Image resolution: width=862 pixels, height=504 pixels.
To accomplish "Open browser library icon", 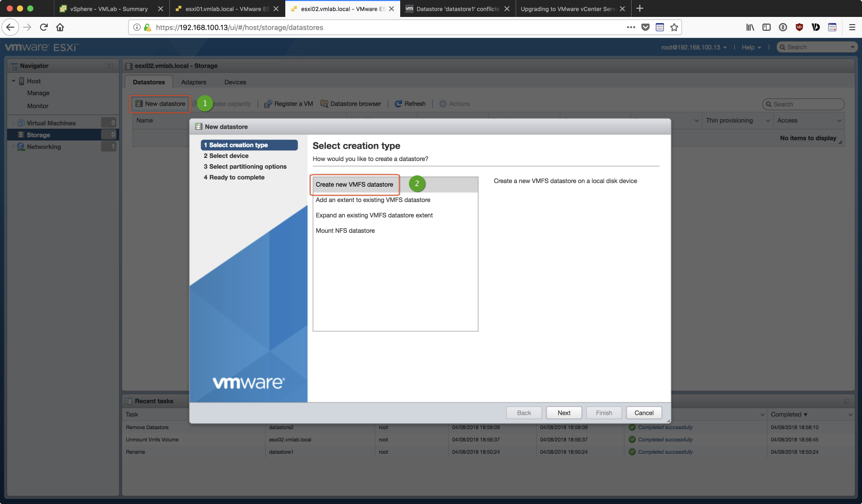I will pos(750,27).
